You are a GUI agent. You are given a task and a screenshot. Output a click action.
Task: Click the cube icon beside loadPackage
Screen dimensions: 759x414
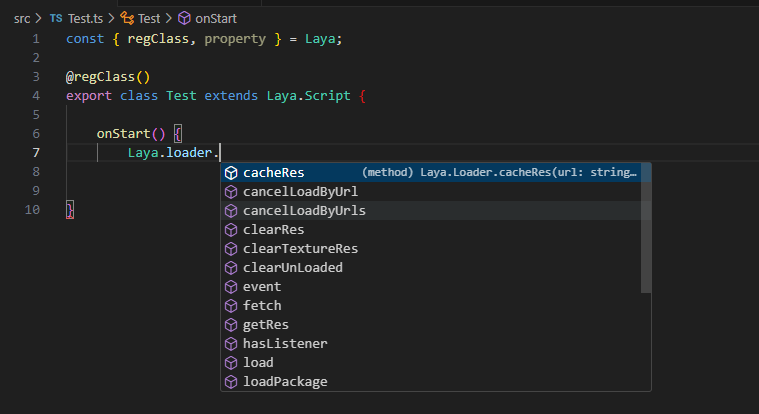[231, 382]
